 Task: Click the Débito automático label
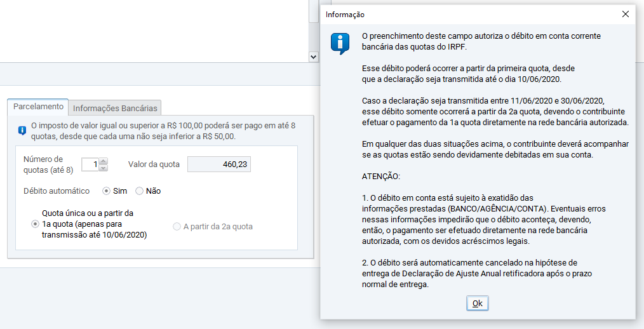click(57, 191)
